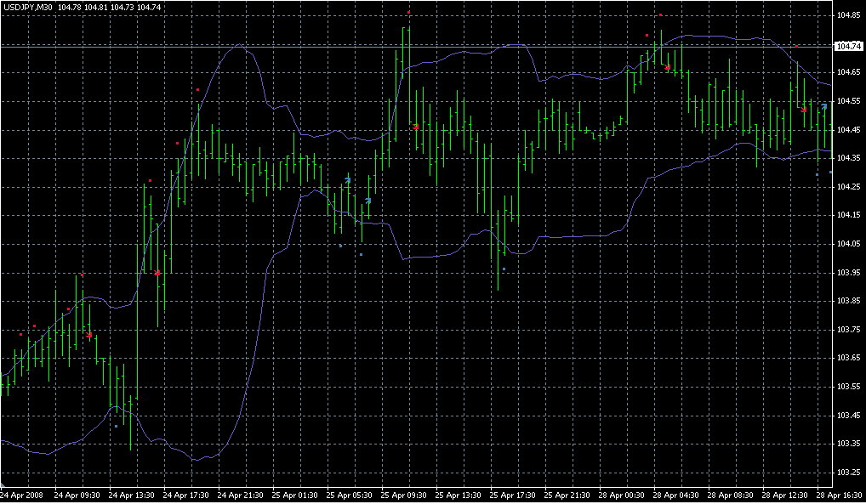The image size is (866, 504).
Task: Click the red sell arrow at 103.95 level
Action: [157, 273]
